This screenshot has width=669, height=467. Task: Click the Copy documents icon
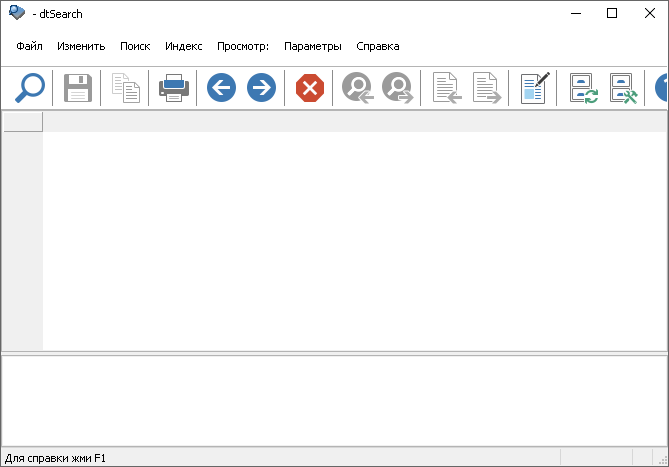[125, 88]
